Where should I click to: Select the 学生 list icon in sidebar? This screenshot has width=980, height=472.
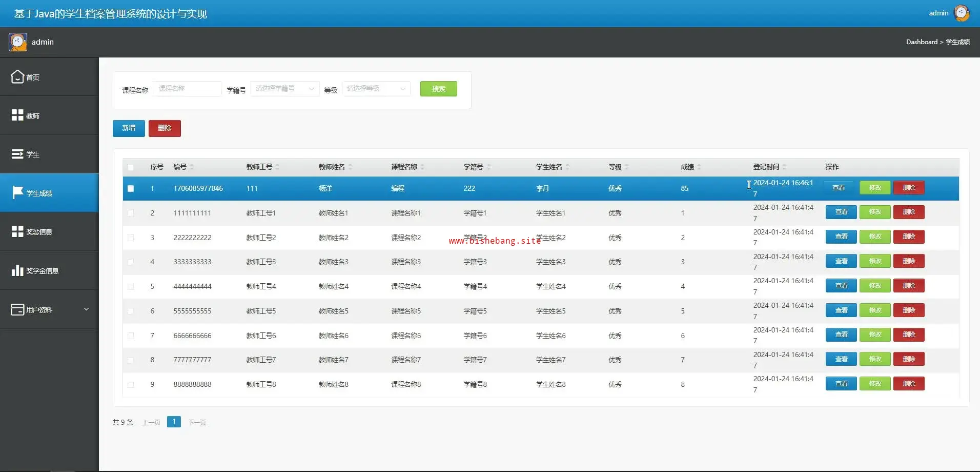[x=17, y=154]
